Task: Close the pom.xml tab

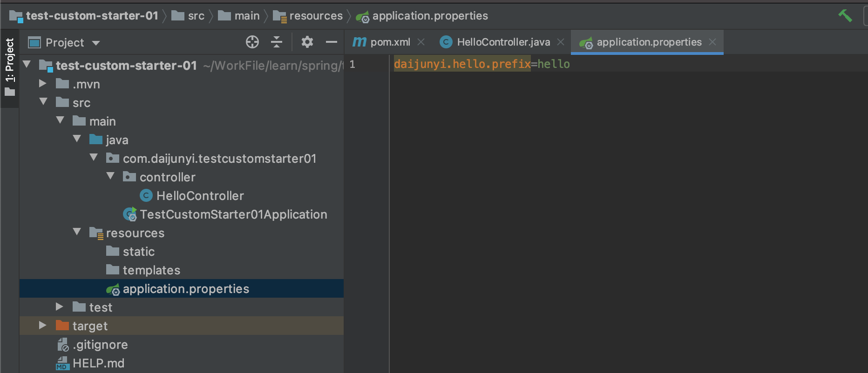Action: coord(421,42)
